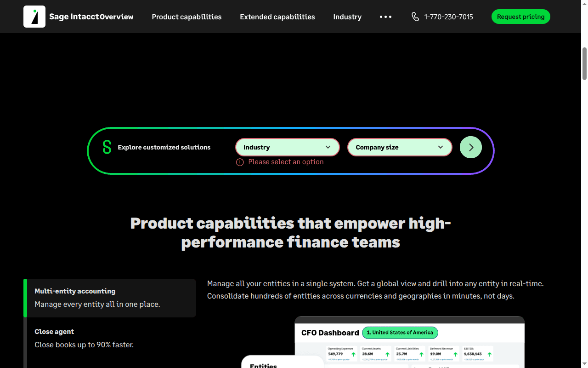Click the Request pricing button
Viewport: 588px width, 368px height.
[521, 17]
